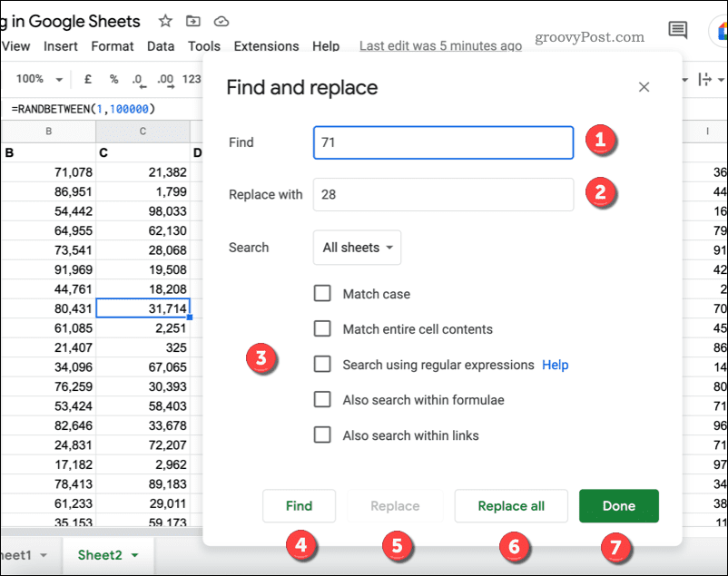This screenshot has height=576, width=728.
Task: Select cell containing 28,068
Action: [143, 250]
